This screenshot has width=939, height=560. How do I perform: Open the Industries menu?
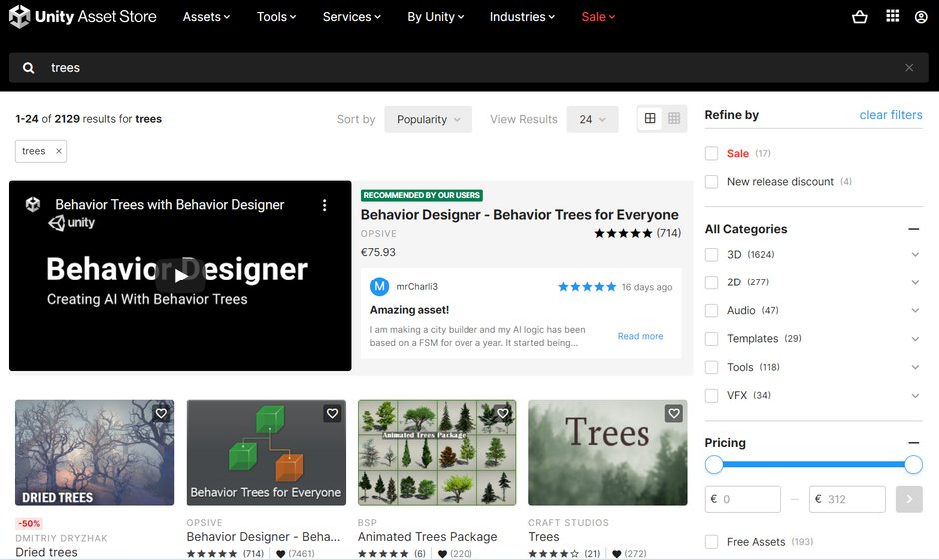coord(522,17)
